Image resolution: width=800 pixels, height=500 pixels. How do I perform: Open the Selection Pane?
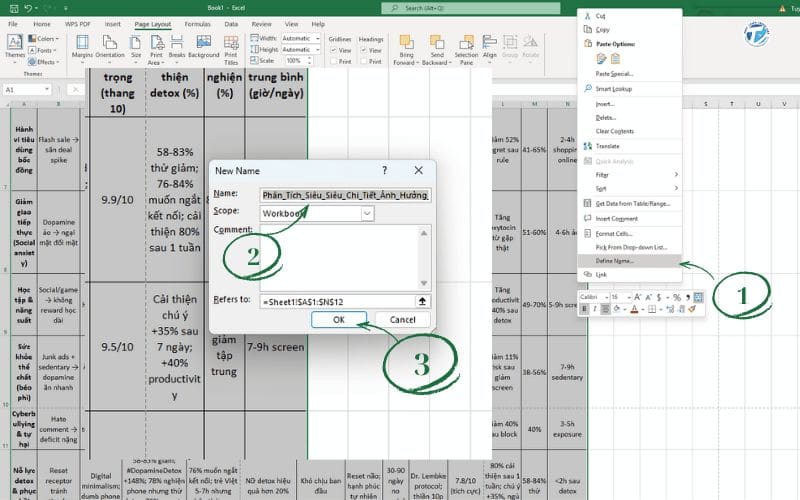click(466, 49)
